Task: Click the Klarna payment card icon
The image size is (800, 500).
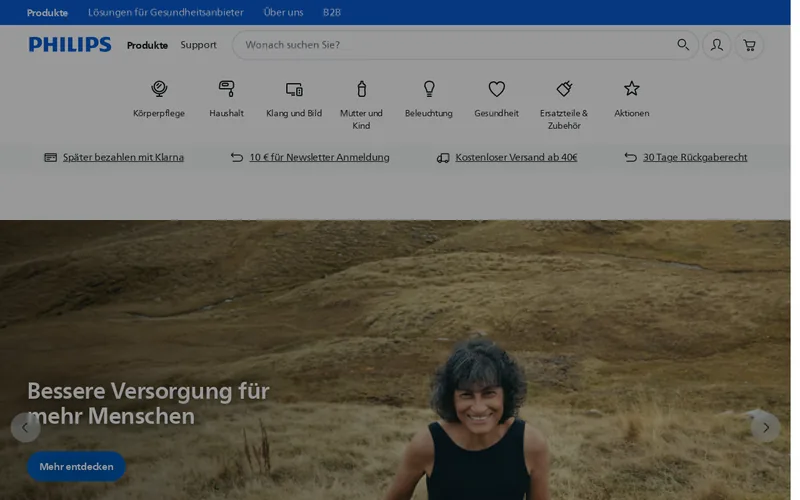Action: pyautogui.click(x=51, y=157)
